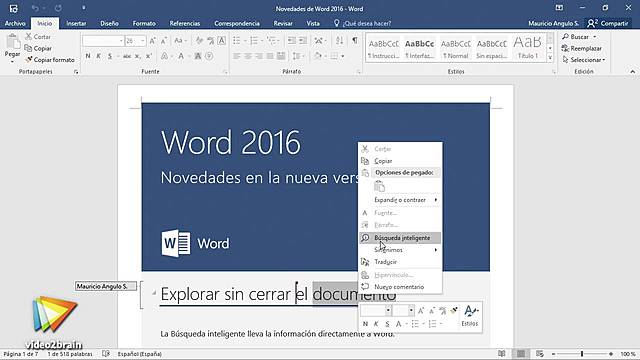Click the ribbon decrease font size icon
The image size is (640, 360).
(164, 40)
